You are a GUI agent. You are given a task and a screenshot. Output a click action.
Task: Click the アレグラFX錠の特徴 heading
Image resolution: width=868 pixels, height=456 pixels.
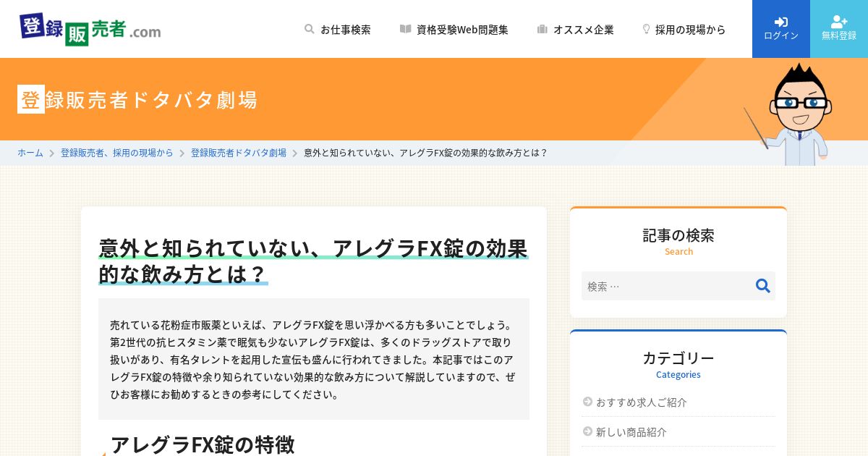[x=203, y=444]
